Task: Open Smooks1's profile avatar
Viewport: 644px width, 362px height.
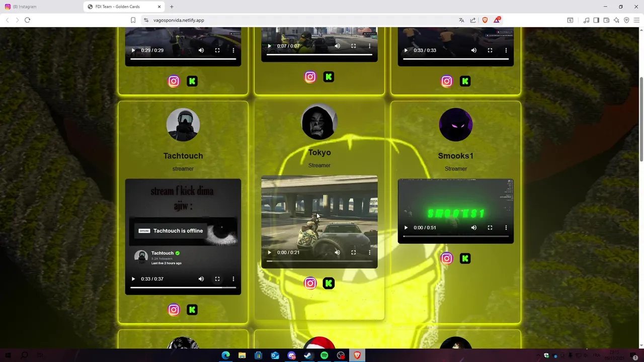Action: [456, 125]
